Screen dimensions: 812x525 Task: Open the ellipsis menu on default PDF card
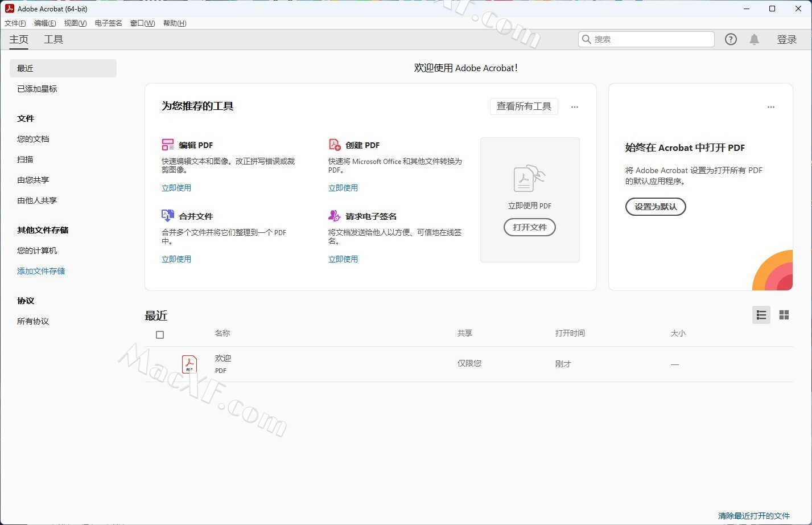(x=771, y=106)
